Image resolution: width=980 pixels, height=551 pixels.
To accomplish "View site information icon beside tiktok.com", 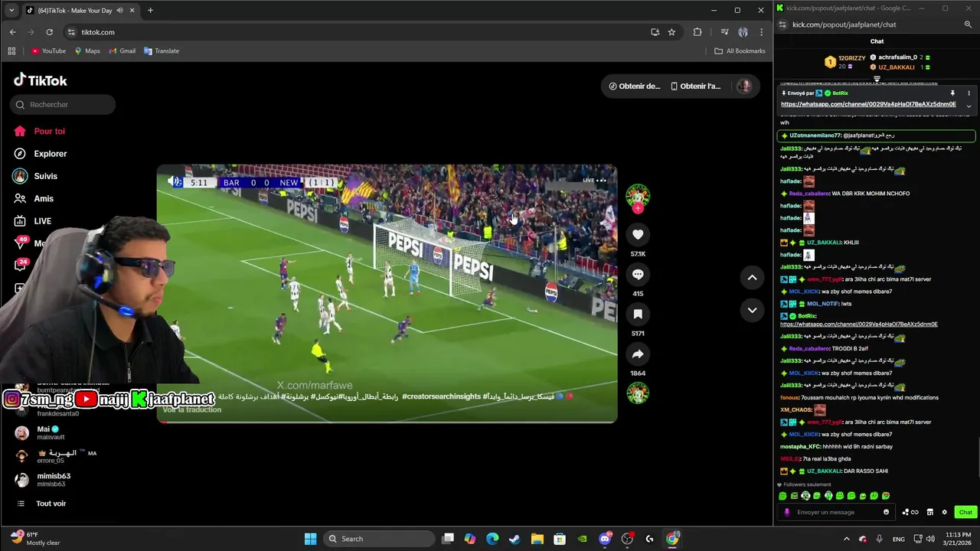I will coord(71,32).
